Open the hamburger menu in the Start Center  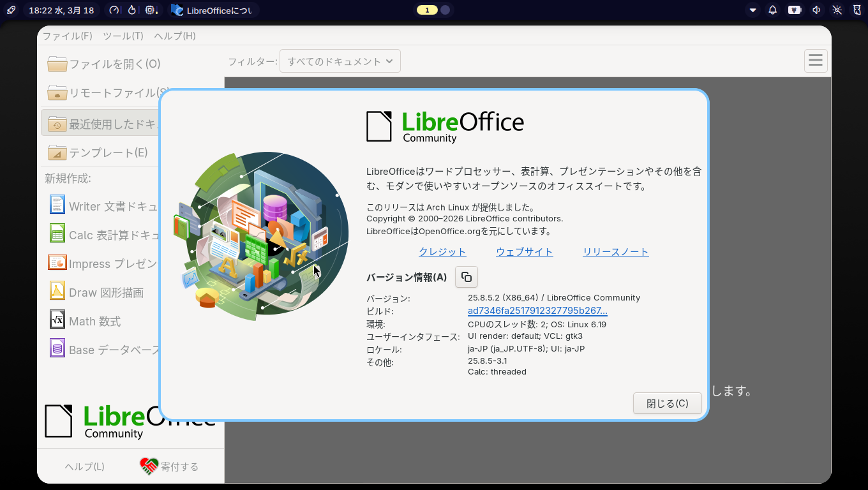point(815,61)
